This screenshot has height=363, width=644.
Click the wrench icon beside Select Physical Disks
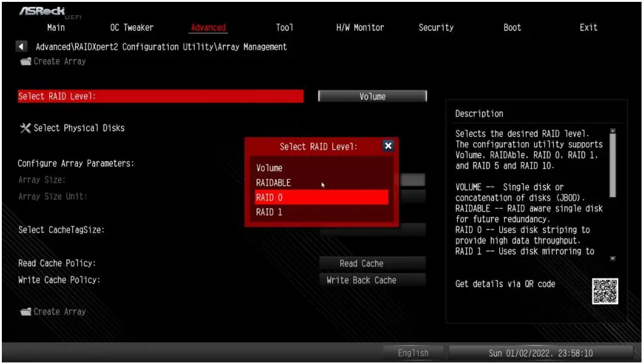[x=25, y=128]
